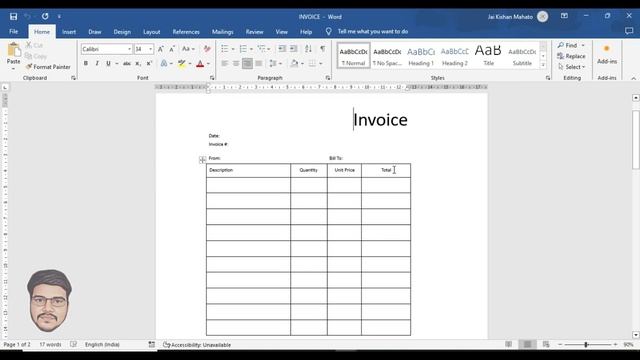Viewport: 640px width, 360px height.
Task: Click the Redo/Repeat arrow in the title bar
Action: 45,16
